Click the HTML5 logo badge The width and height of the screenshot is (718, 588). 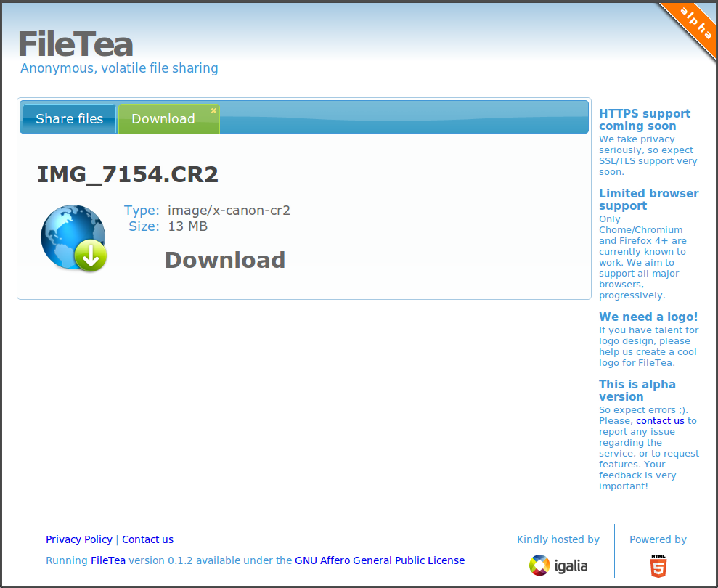[658, 565]
